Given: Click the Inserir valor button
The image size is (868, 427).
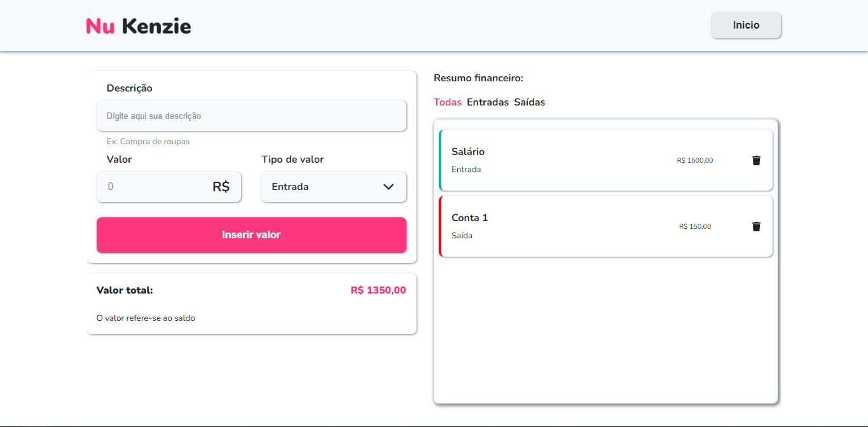Looking at the screenshot, I should tap(251, 235).
